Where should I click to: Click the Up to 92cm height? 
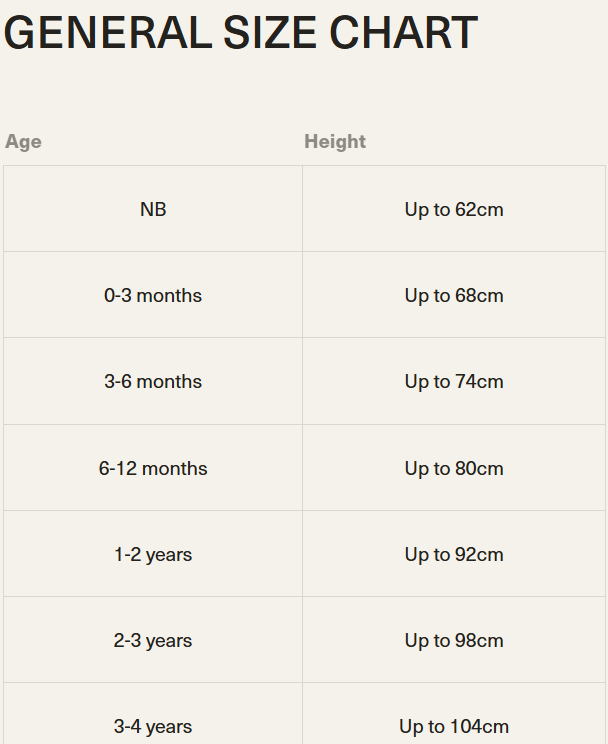point(454,555)
